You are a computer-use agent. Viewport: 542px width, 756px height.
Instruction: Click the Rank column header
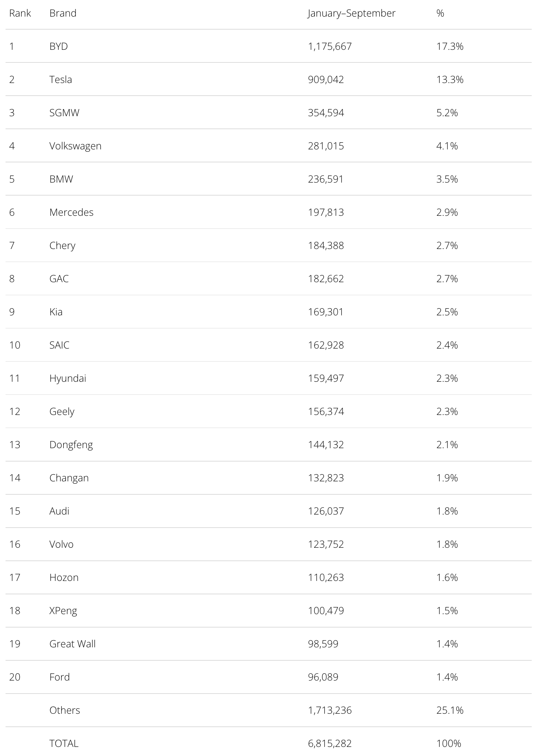(20, 13)
